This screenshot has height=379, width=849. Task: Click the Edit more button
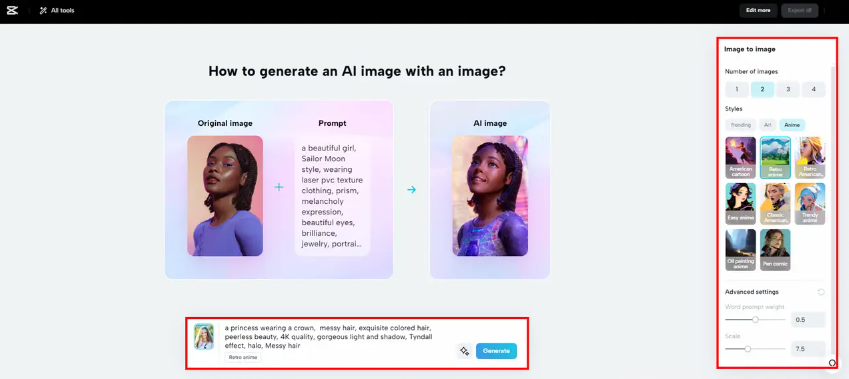click(758, 10)
